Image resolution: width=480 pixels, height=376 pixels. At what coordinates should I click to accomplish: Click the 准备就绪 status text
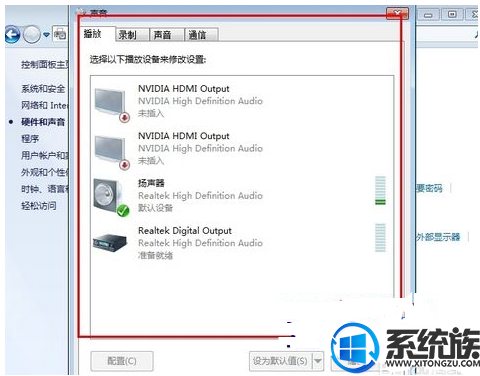coord(155,255)
